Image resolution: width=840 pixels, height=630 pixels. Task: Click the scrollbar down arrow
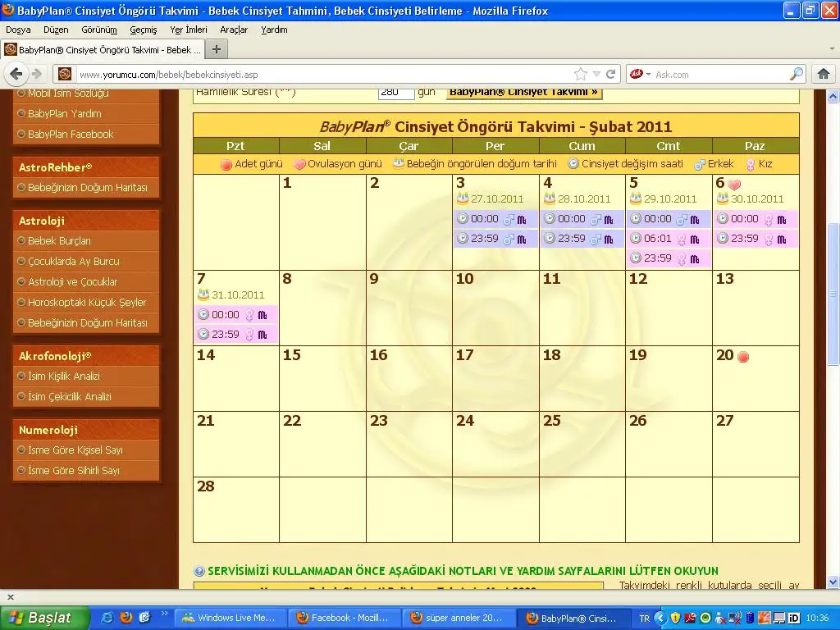[x=833, y=582]
